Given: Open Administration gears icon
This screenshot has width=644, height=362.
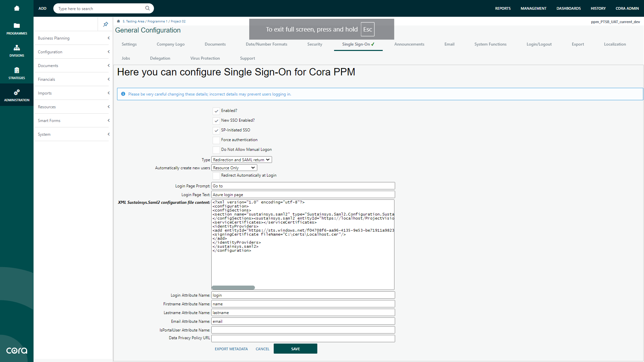Looking at the screenshot, I should click(17, 92).
